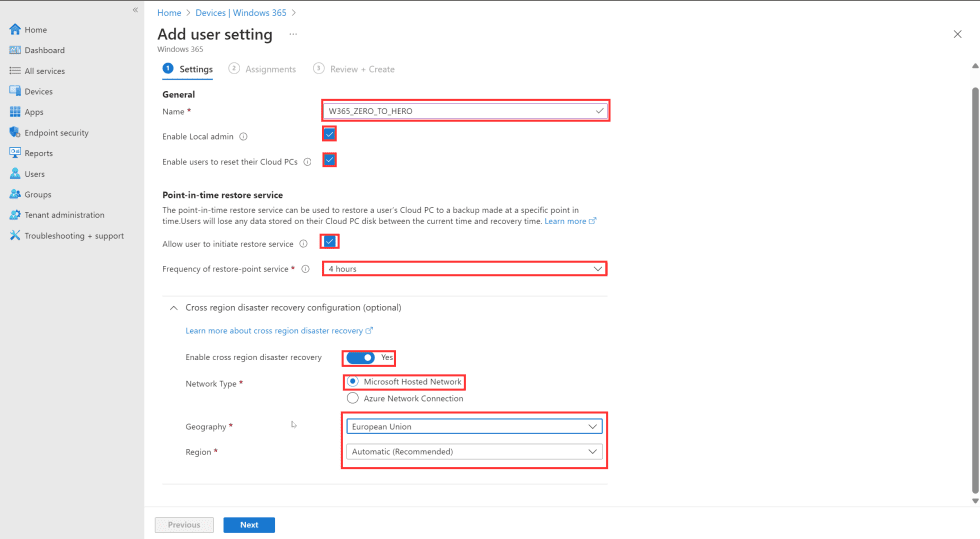Open Learn more link in restore service description

[x=570, y=221]
